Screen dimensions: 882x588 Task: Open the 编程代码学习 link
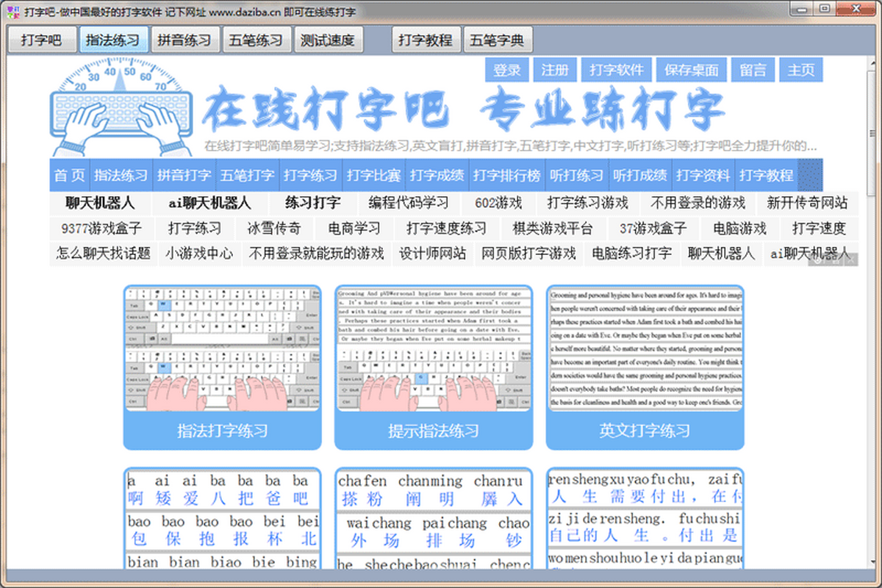(x=409, y=203)
